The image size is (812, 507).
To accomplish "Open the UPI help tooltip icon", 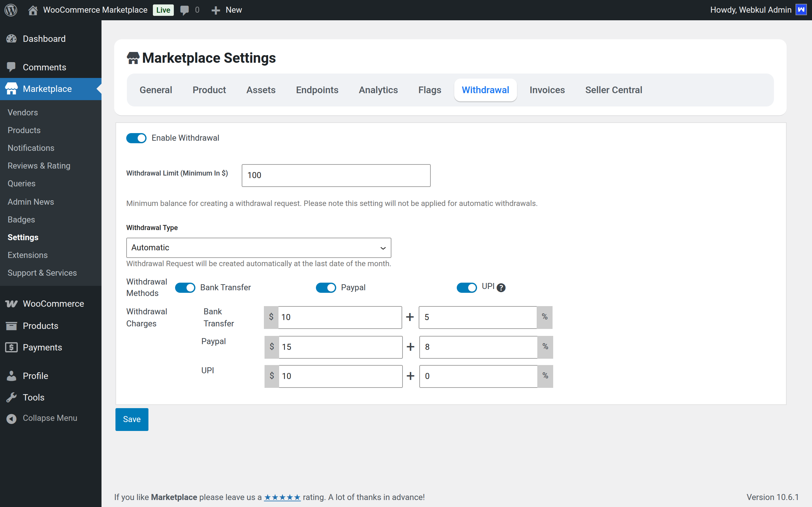I will [x=501, y=287].
